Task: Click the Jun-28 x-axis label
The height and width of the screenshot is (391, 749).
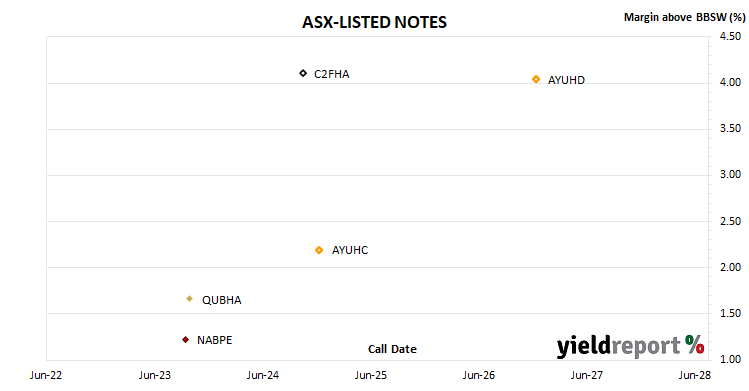Action: click(695, 375)
